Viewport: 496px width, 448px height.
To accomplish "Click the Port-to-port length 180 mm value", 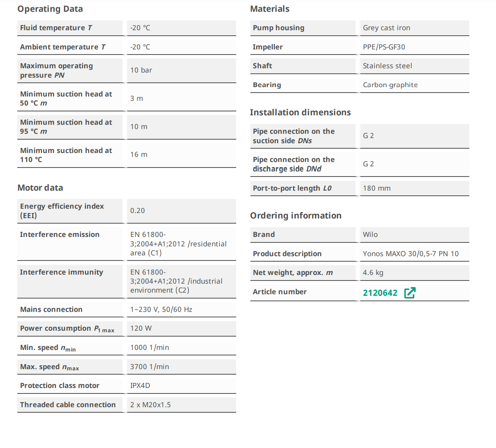I will coord(376,188).
